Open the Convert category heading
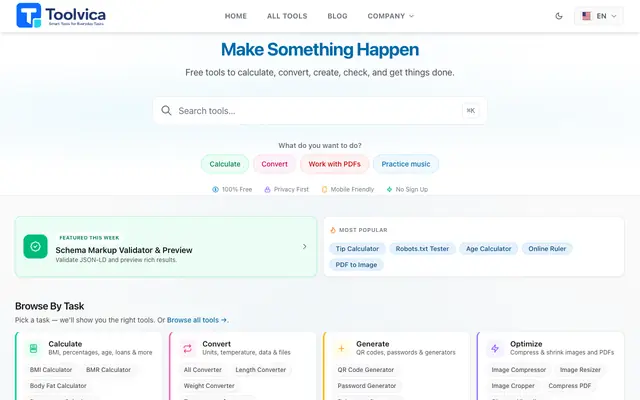Viewport: 640px width, 400px height. click(216, 344)
